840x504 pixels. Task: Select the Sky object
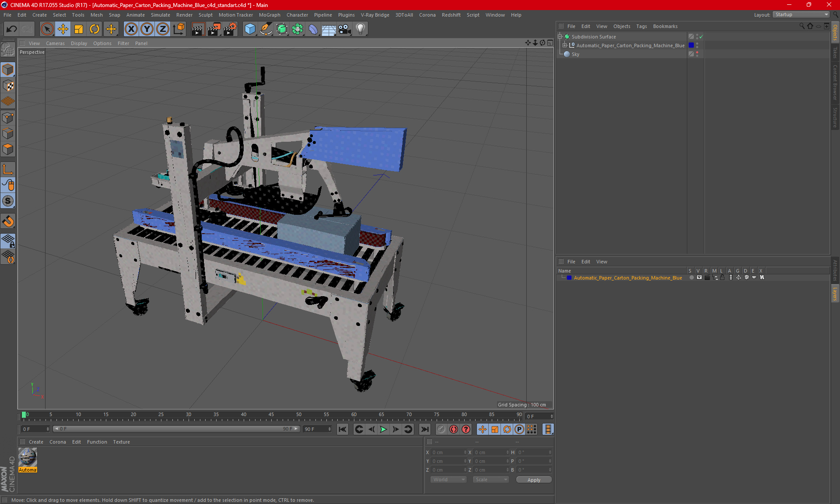tap(575, 54)
